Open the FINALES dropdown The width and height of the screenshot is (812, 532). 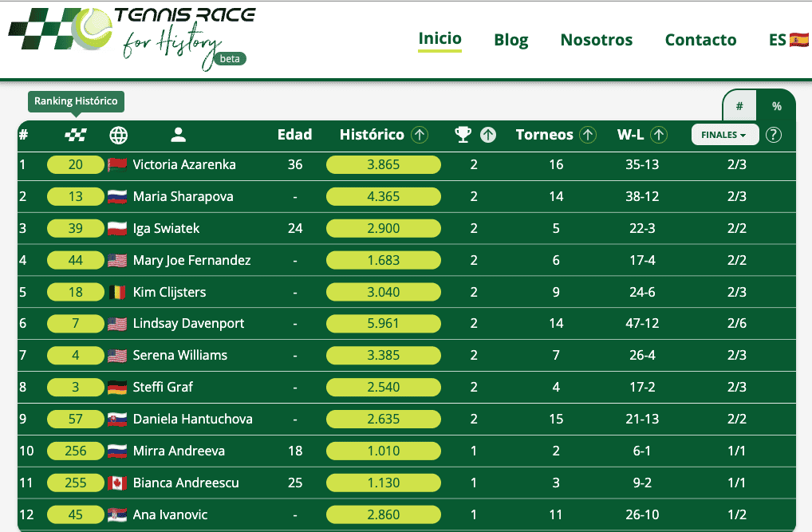click(x=724, y=135)
